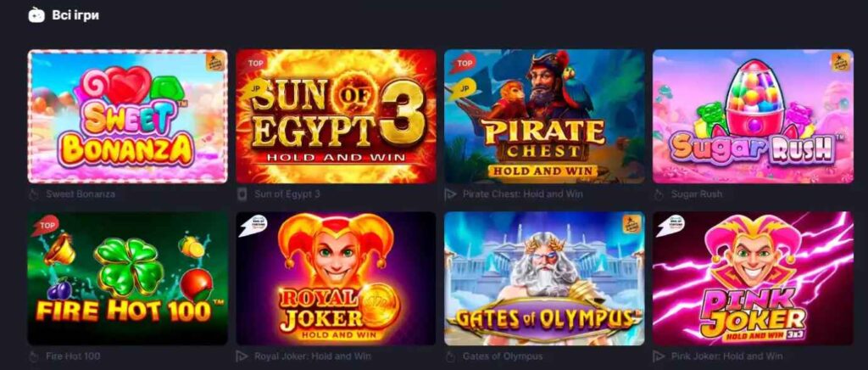Open the Всі ігри section heading

(75, 15)
